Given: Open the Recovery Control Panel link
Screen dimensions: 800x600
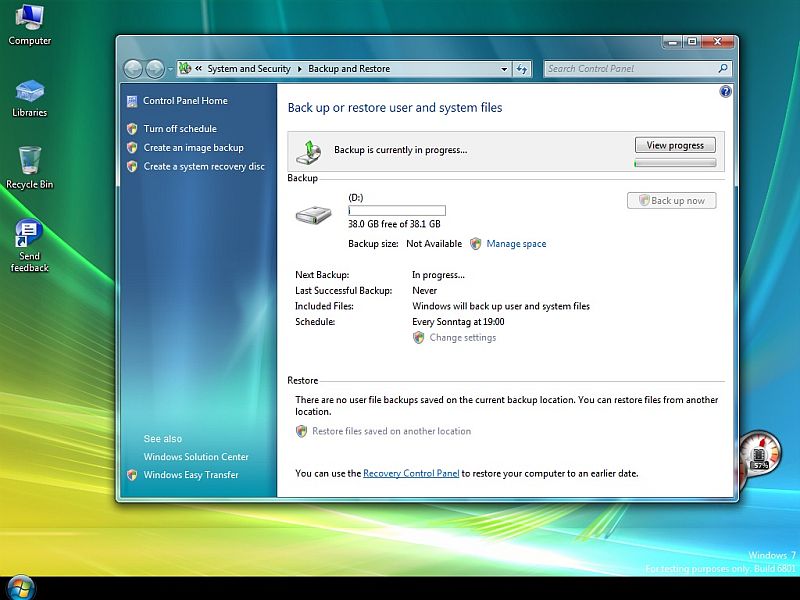Looking at the screenshot, I should [x=411, y=473].
